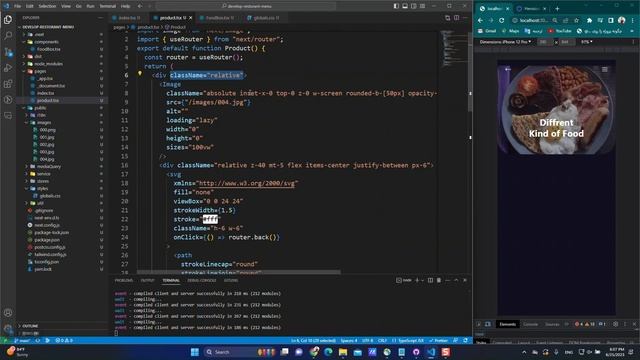Viewport: 640px width, 360px height.
Task: Open globals.css in the explorer tree
Action: point(50,196)
